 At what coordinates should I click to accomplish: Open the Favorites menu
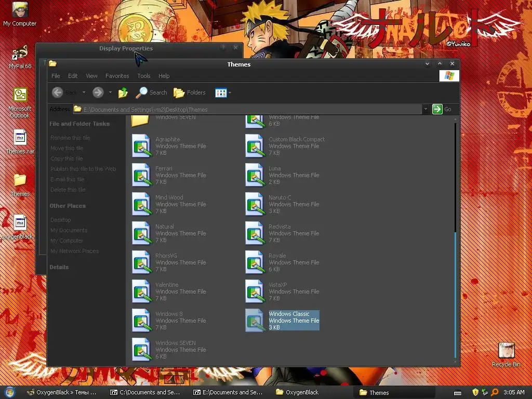117,76
